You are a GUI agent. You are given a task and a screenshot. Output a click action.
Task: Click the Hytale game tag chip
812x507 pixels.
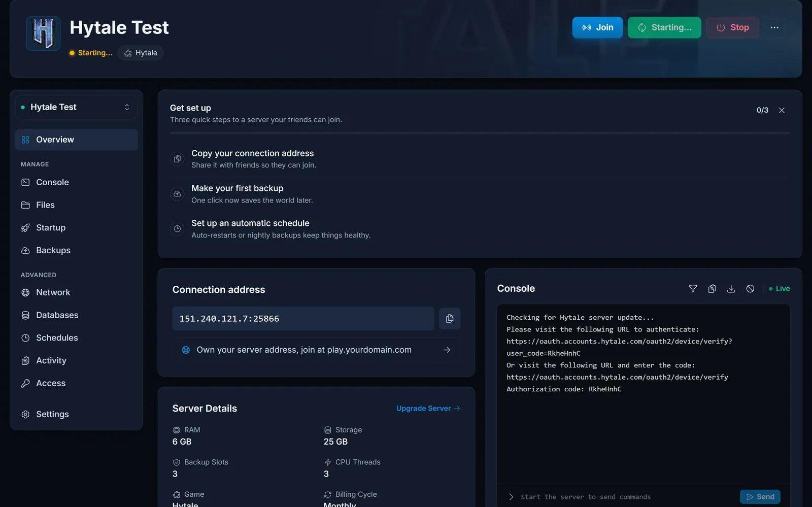tap(141, 53)
